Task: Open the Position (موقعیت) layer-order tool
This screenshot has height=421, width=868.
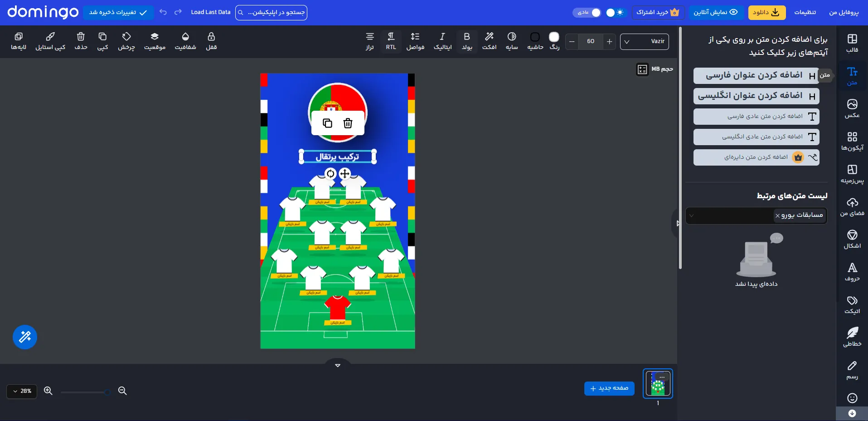Action: (155, 41)
